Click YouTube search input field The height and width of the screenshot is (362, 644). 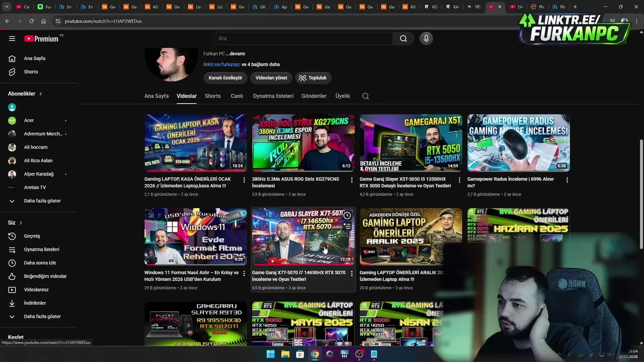(303, 39)
